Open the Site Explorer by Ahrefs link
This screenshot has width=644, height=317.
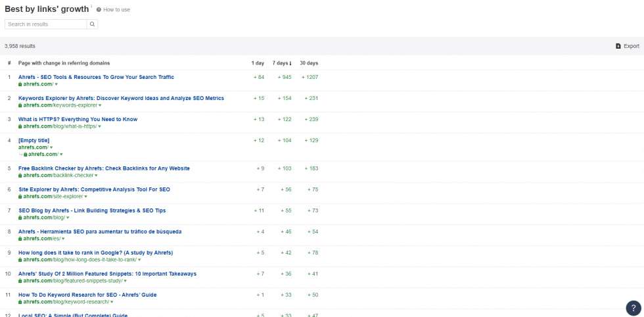[94, 189]
